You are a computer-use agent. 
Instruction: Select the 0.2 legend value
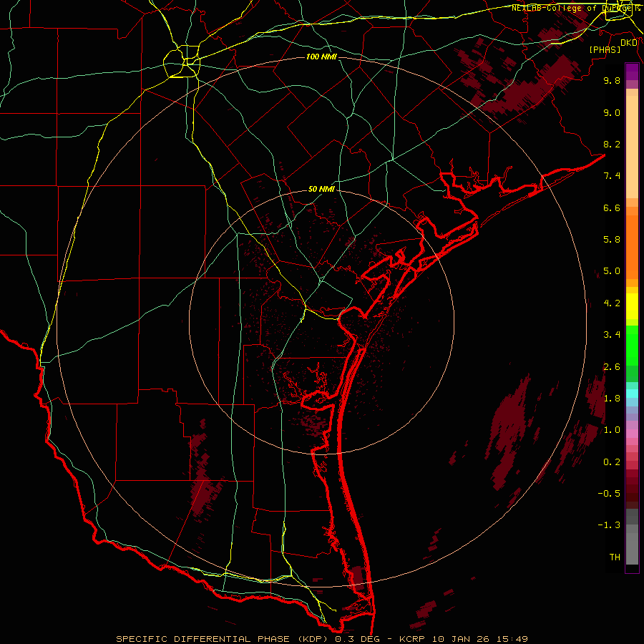pyautogui.click(x=612, y=462)
